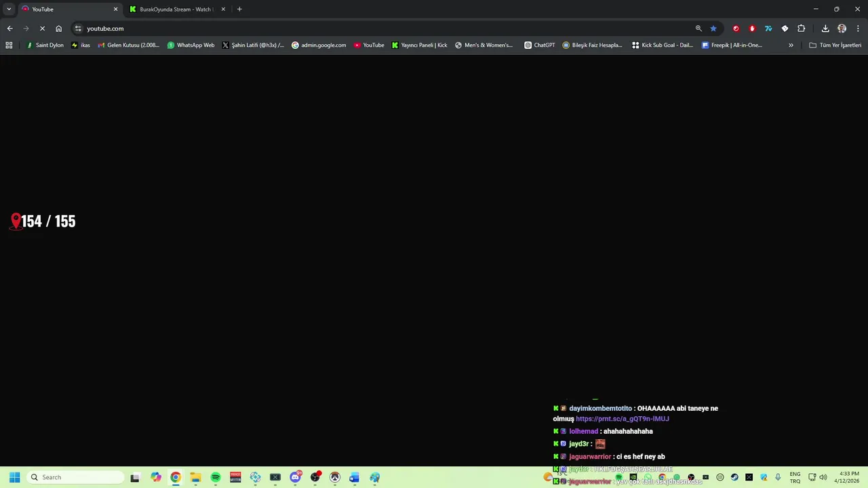
Task: Open the volume speaker tray icon
Action: pyautogui.click(x=823, y=477)
